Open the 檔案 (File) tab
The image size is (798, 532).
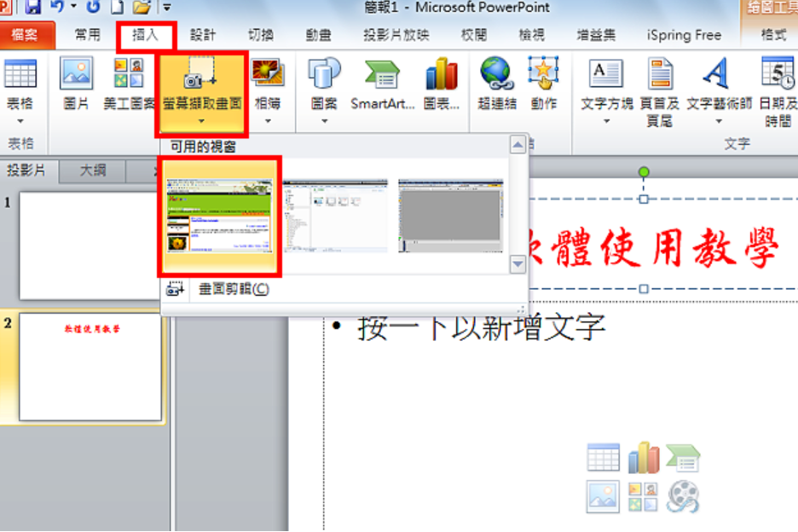(26, 35)
